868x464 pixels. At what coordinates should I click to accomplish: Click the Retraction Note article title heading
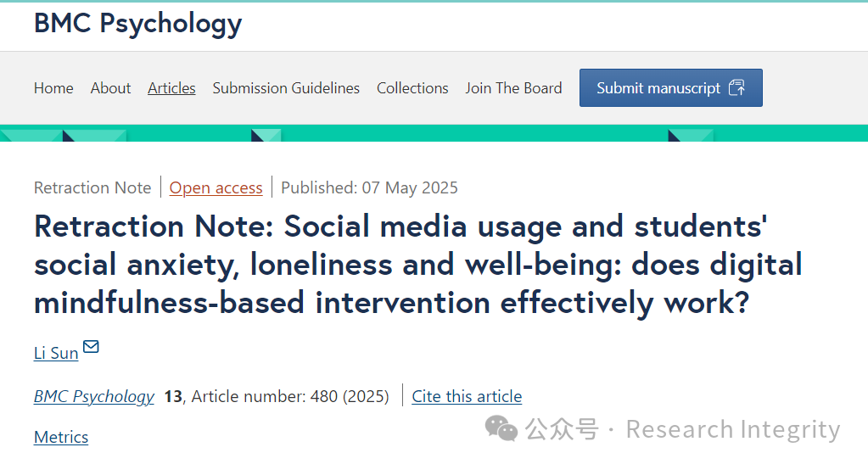(x=418, y=265)
